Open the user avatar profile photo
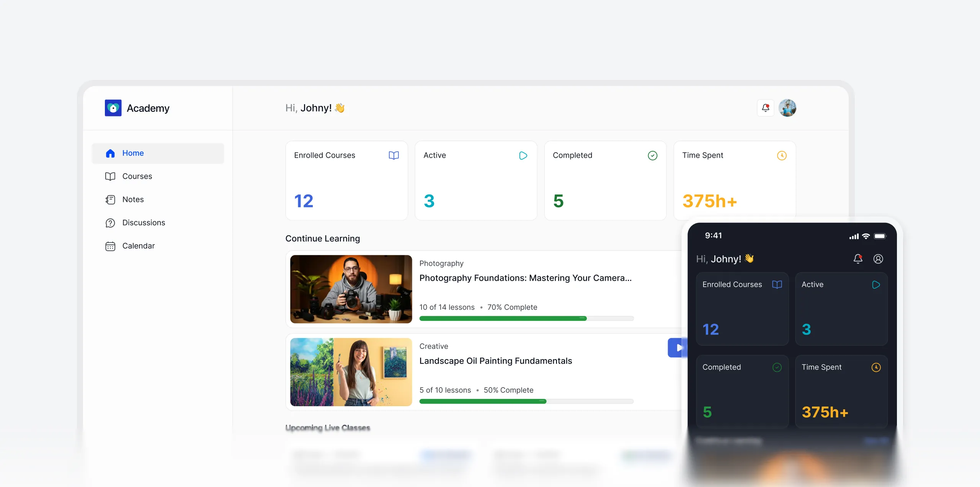Screen dimensions: 980x487 point(787,108)
